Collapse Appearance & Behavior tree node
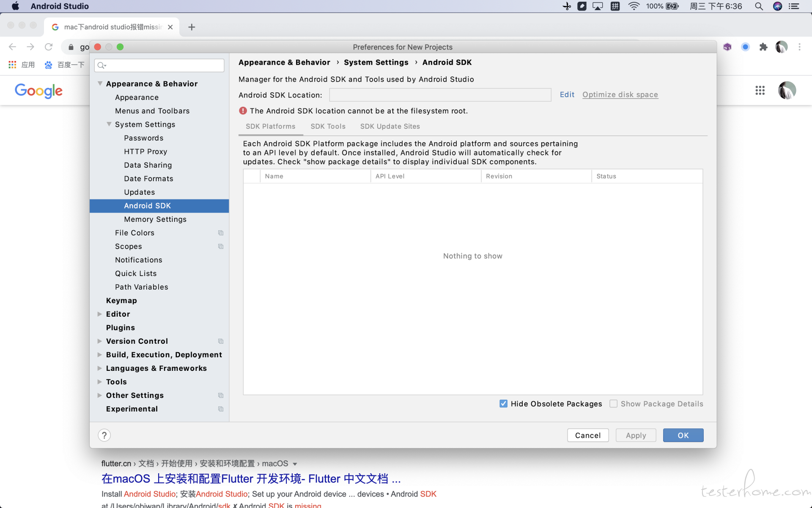Image resolution: width=812 pixels, height=508 pixels. pos(100,83)
